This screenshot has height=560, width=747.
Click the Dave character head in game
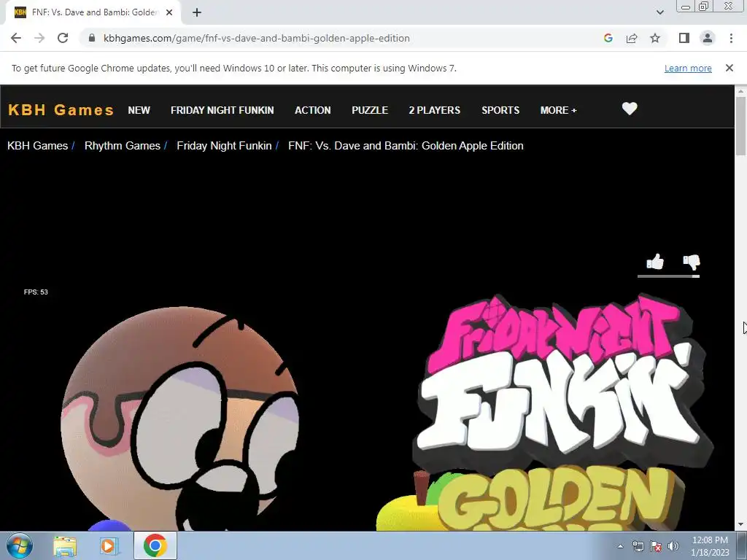(180, 418)
